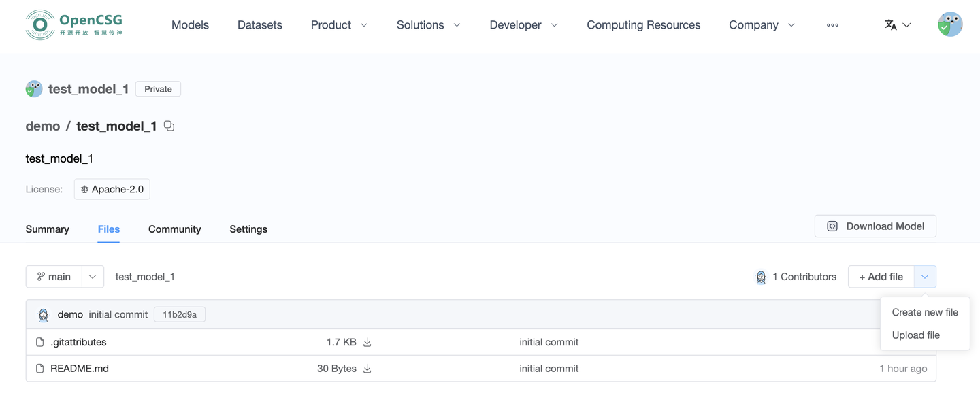Choose Upload file from menu

click(916, 335)
